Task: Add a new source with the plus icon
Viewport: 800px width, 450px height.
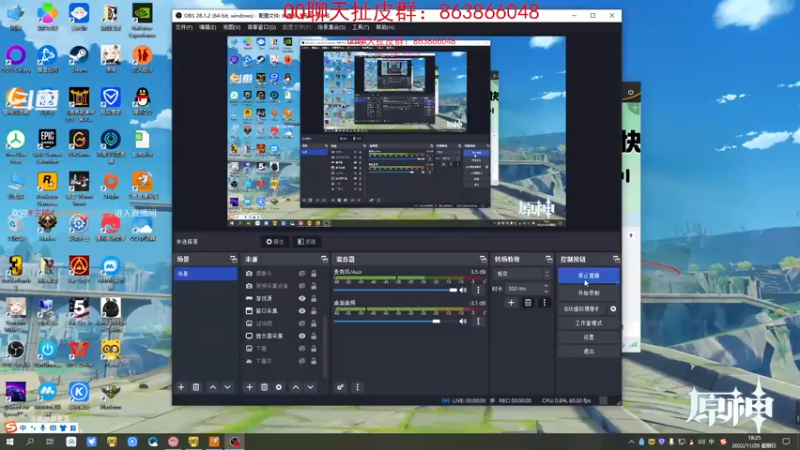Action: [249, 387]
